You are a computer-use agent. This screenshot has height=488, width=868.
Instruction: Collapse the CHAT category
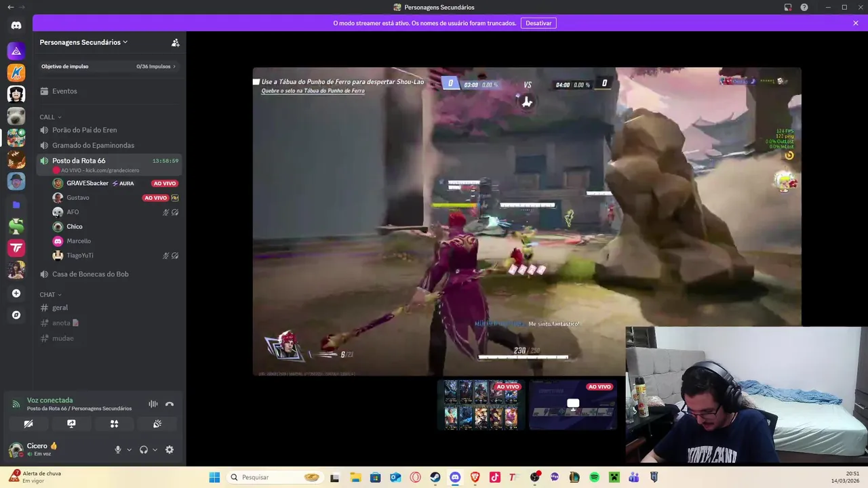50,295
